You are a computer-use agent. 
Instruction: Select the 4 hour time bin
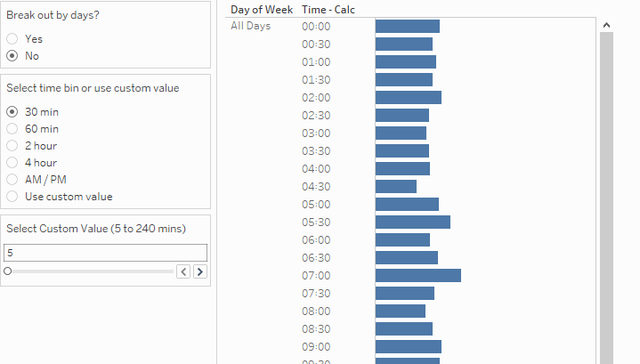[x=12, y=163]
